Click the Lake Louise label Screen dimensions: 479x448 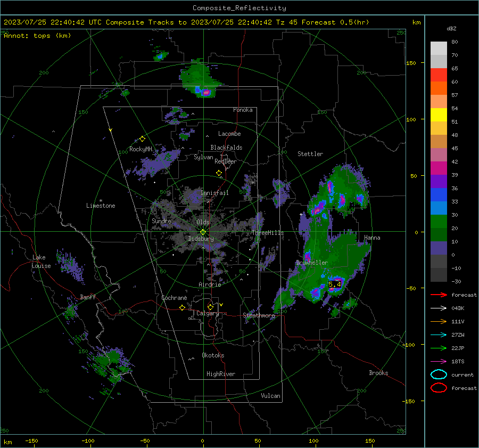tap(41, 262)
